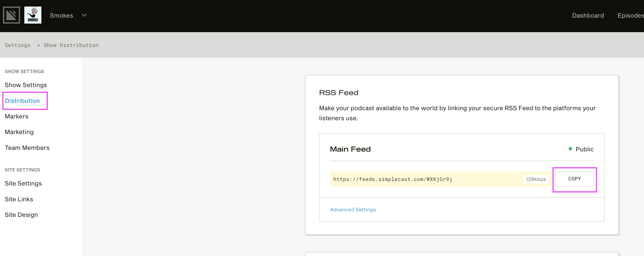Click the Smokes podcast artwork thumbnail

pos(33,15)
